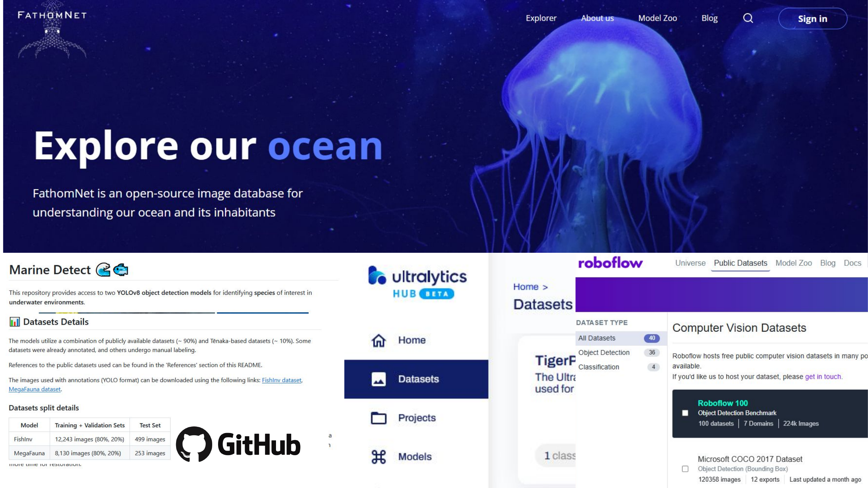868x488 pixels.
Task: Tick the Microsoft COCO 2017 Dataset checkbox
Action: click(685, 469)
